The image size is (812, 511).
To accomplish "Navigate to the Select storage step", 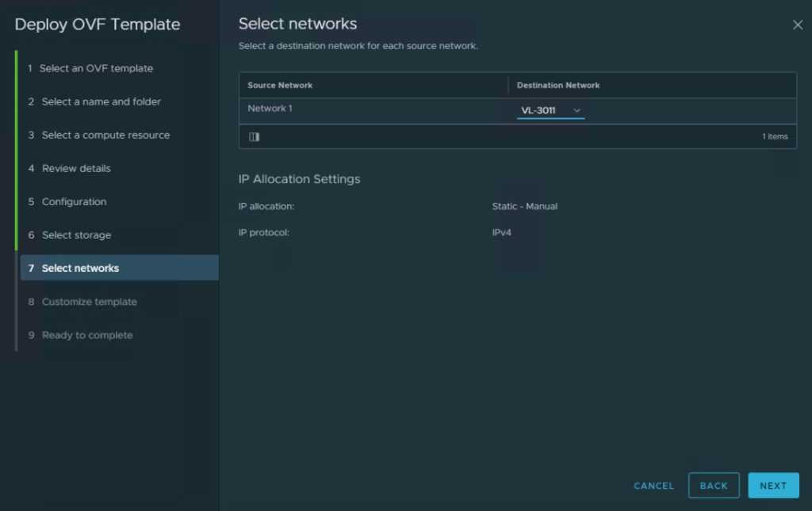I will tap(76, 235).
